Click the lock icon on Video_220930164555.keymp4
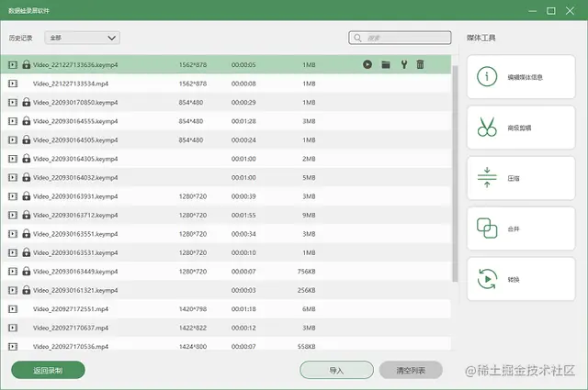588x390 pixels. [27, 120]
